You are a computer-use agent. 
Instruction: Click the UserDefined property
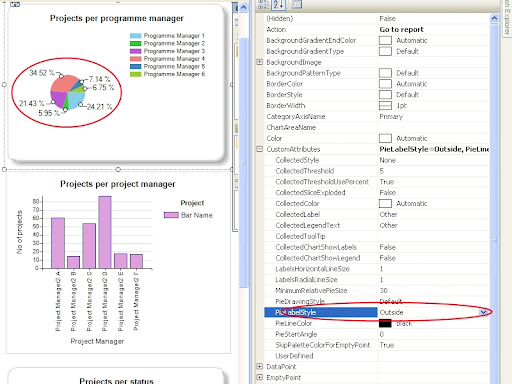click(294, 356)
